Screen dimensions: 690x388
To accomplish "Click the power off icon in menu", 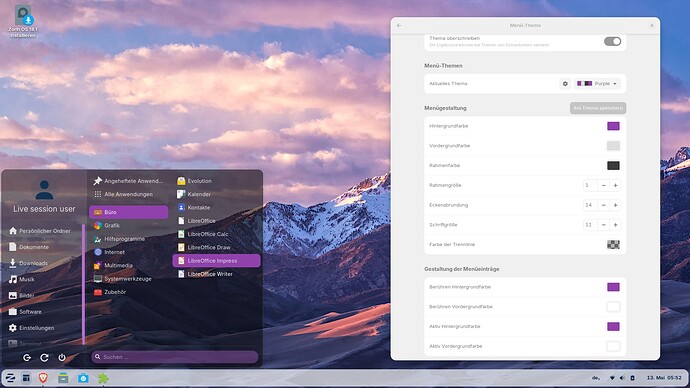I will (x=62, y=358).
